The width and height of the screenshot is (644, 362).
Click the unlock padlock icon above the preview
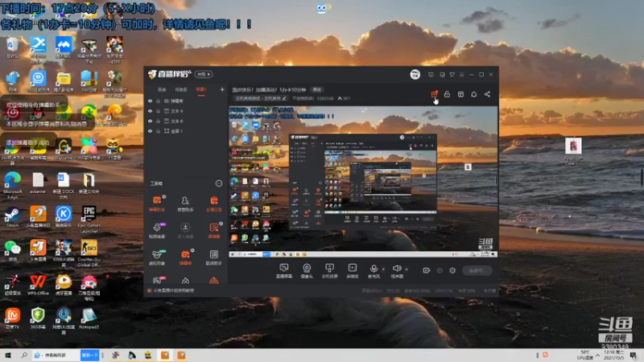(447, 94)
